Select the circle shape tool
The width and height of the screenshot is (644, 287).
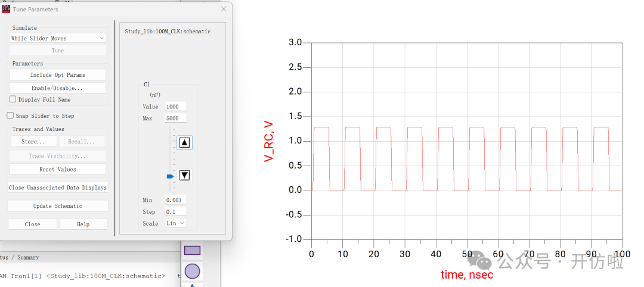192,272
